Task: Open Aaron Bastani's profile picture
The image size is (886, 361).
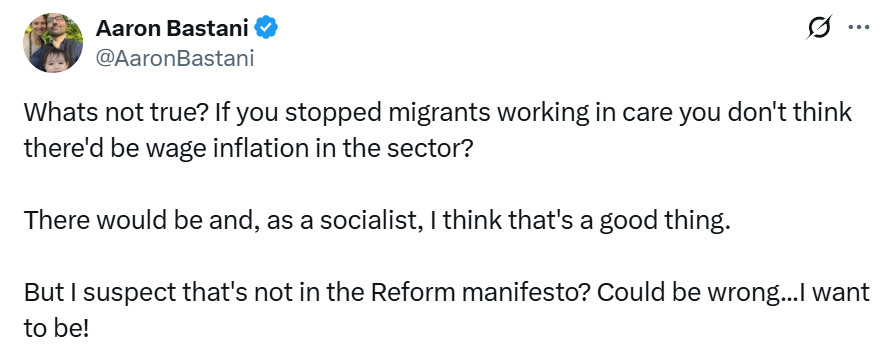Action: tap(53, 43)
